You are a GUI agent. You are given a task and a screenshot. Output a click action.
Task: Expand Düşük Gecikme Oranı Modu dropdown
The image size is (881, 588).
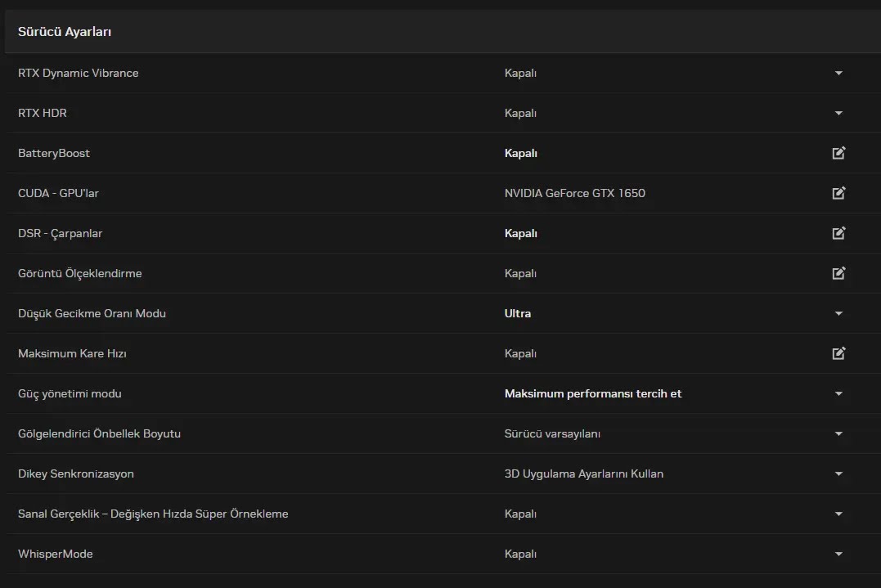(838, 313)
